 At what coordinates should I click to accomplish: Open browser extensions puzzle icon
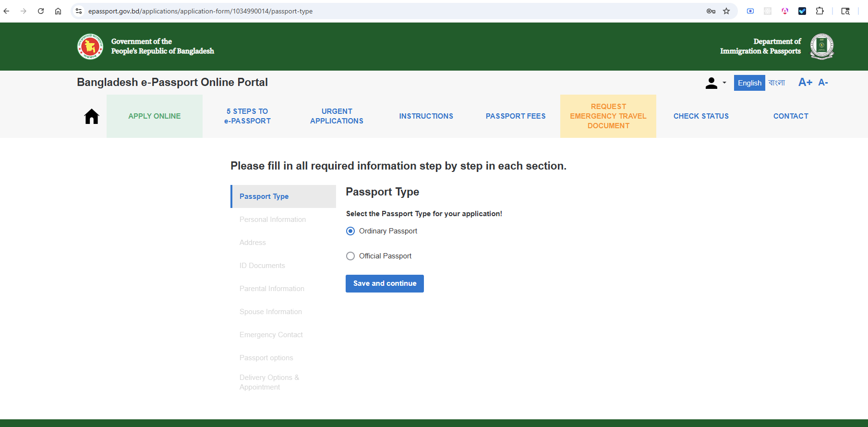coord(820,11)
